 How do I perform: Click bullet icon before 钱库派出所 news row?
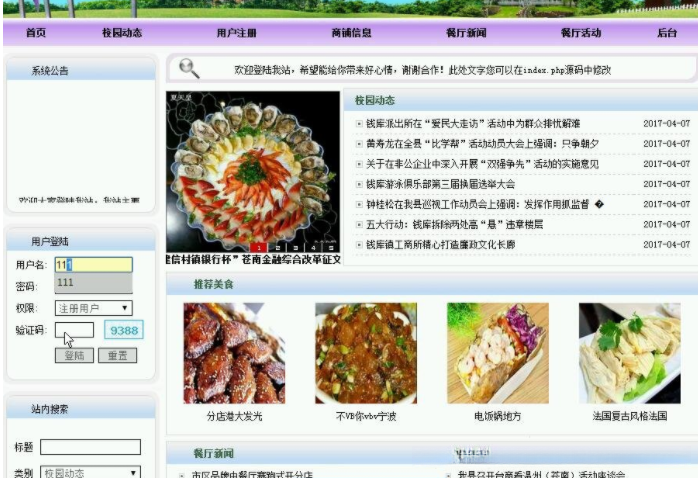click(359, 124)
